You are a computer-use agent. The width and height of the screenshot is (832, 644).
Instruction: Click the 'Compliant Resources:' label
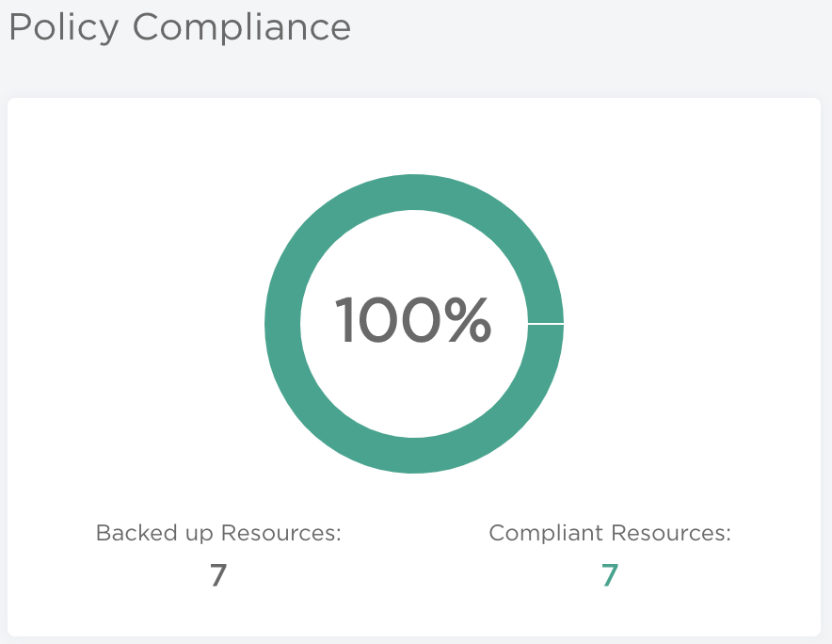pos(608,533)
